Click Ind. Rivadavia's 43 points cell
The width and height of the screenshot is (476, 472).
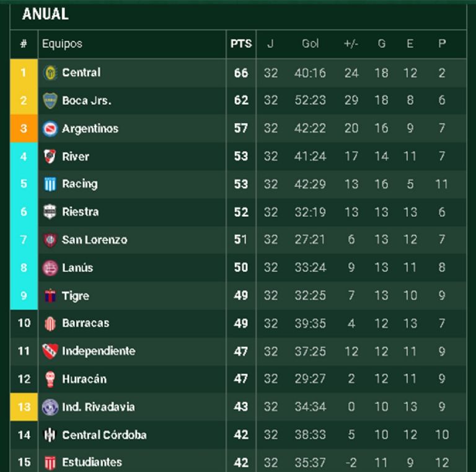(x=241, y=407)
